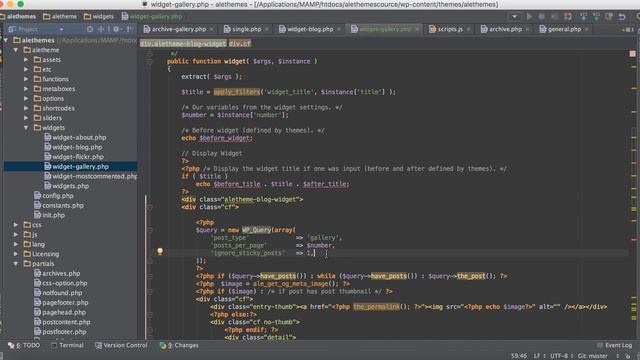Click div.cf editor breadcrumb
The width and height of the screenshot is (640, 360).
tap(240, 44)
